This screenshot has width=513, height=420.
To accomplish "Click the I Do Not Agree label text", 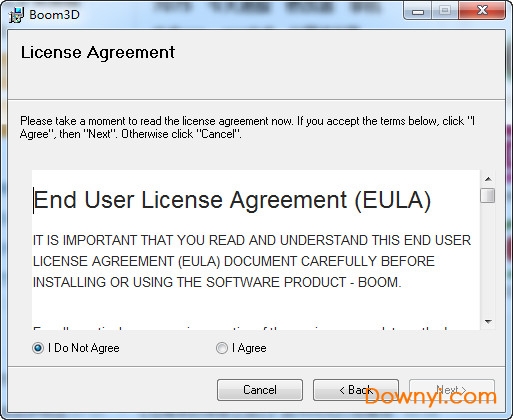I will (84, 348).
